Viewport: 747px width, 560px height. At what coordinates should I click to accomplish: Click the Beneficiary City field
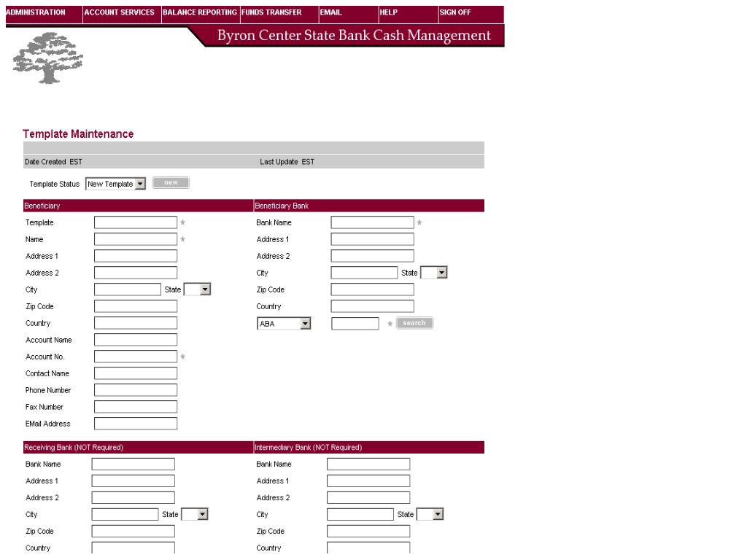coord(128,289)
